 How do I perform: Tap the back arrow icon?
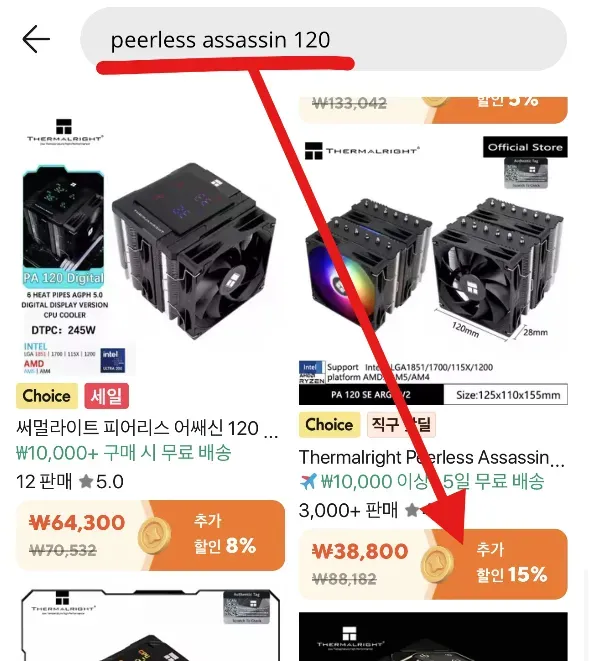pyautogui.click(x=36, y=39)
